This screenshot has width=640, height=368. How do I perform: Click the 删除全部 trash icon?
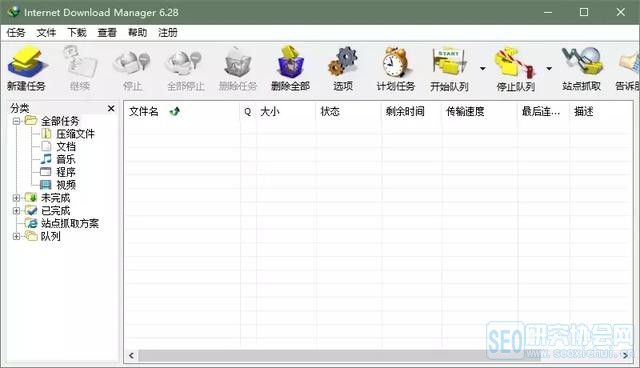pyautogui.click(x=291, y=63)
